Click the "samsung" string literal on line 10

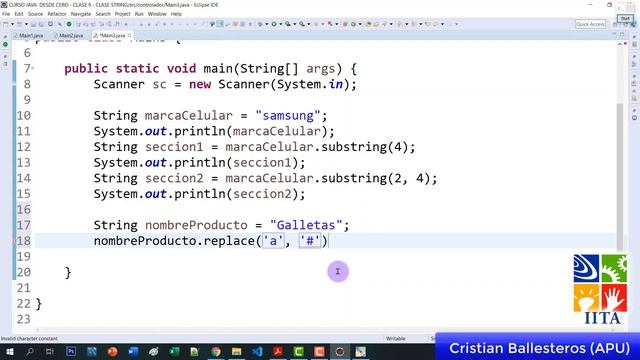[288, 116]
